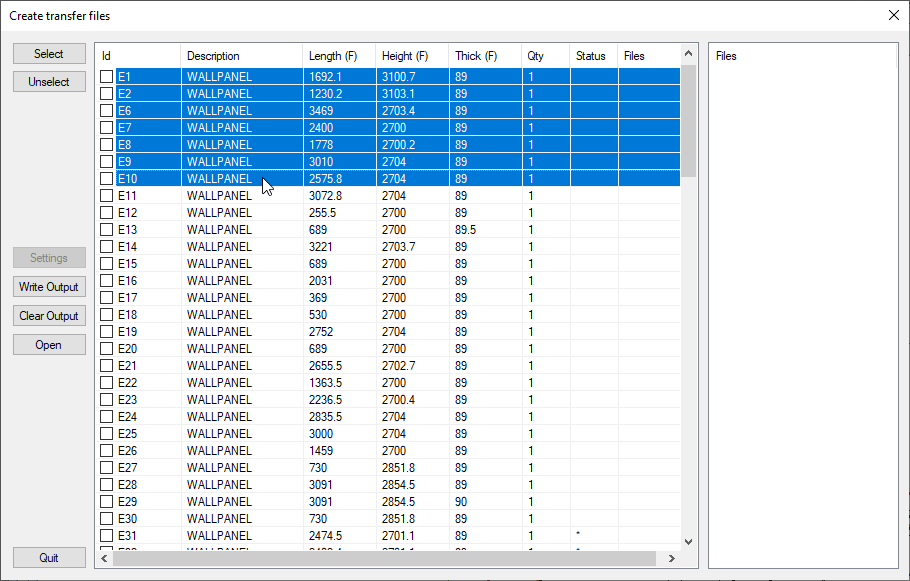
Task: Click the Select button
Action: (49, 54)
